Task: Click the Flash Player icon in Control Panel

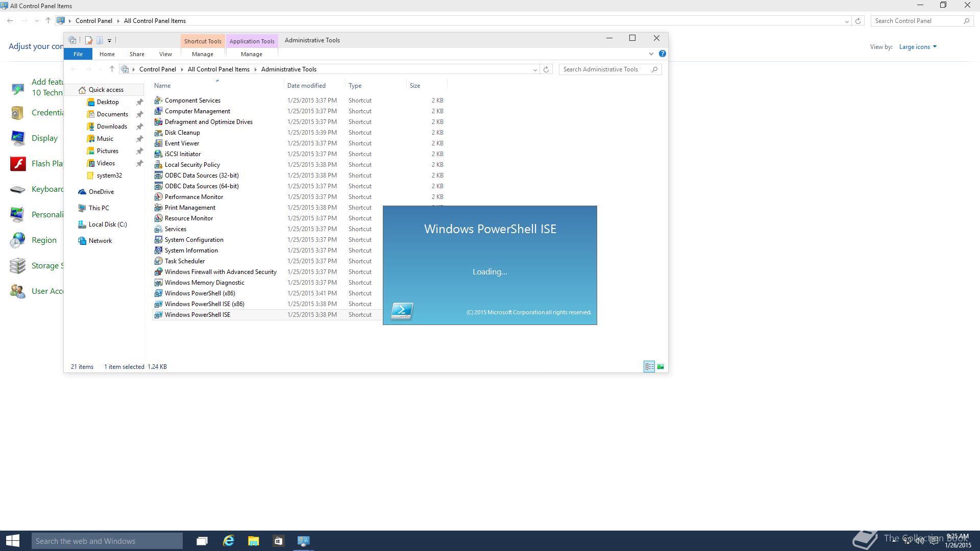Action: [18, 164]
